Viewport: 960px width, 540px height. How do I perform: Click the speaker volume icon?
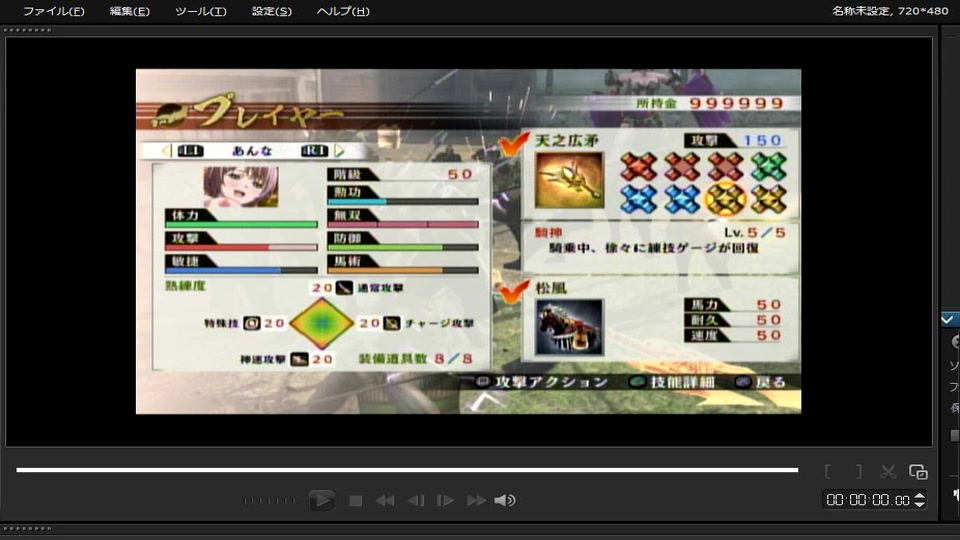point(504,501)
